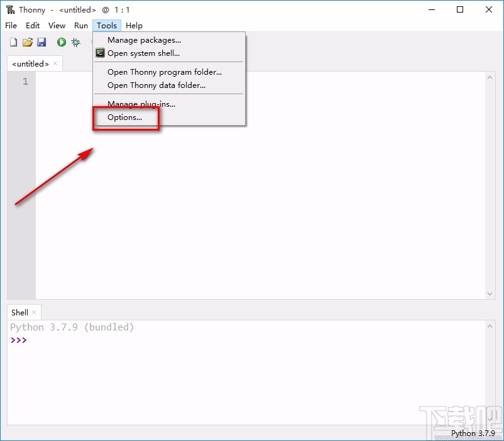Click Python 3.7.9 interpreter in status bar
This screenshot has height=441, width=504.
coord(473,433)
